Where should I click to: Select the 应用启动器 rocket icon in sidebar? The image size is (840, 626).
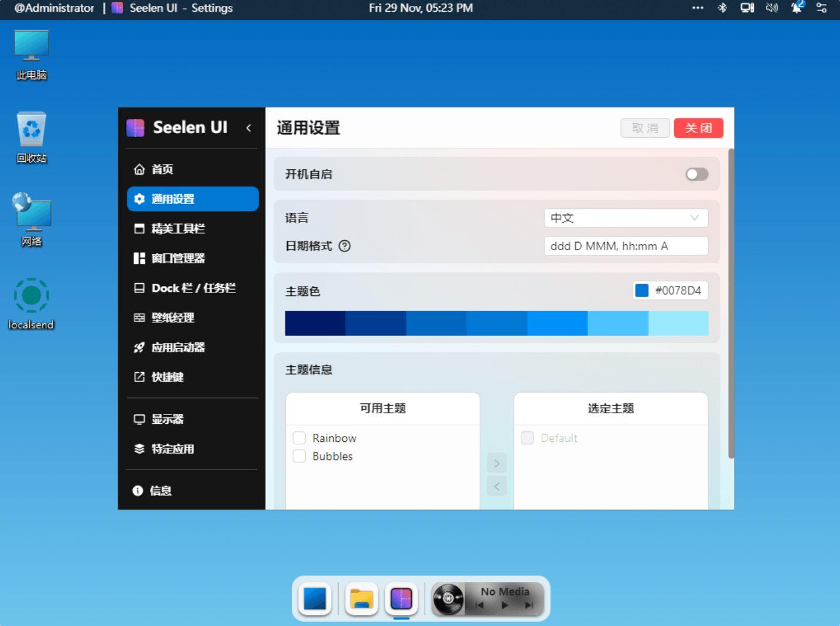(x=139, y=348)
